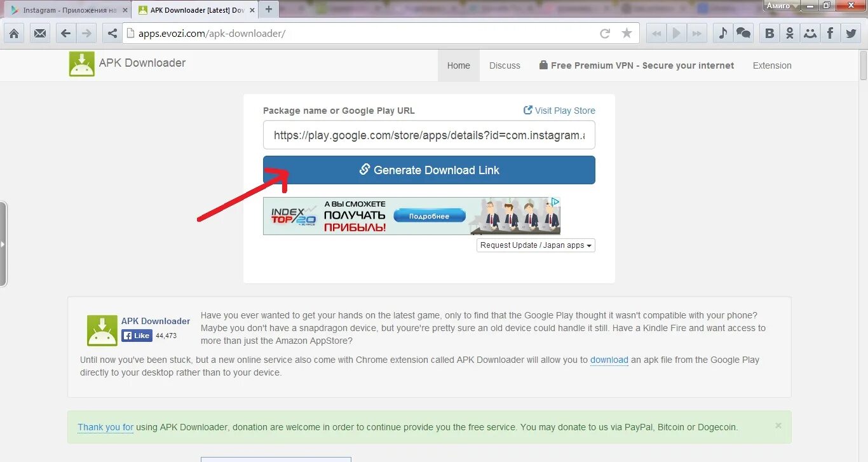Go back using the left arrow button
Screen dimensions: 868x462
click(65, 34)
